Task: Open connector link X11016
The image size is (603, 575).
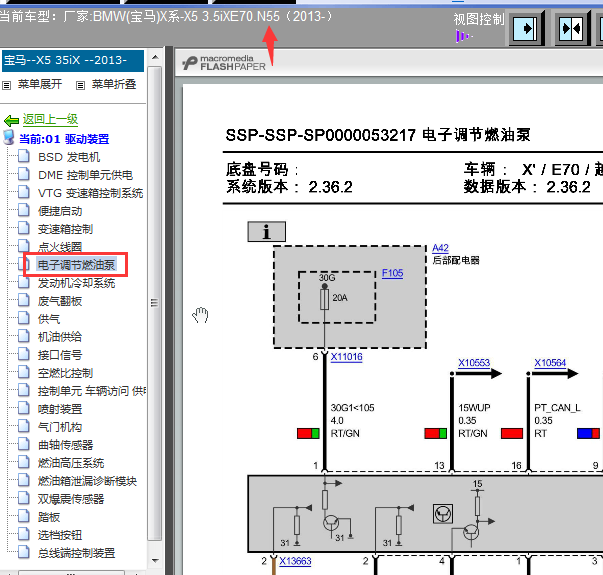Action: coord(346,357)
